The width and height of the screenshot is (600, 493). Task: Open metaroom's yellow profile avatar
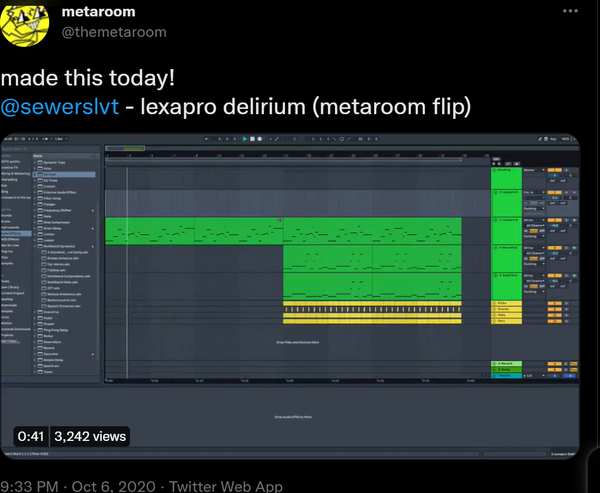click(24, 24)
